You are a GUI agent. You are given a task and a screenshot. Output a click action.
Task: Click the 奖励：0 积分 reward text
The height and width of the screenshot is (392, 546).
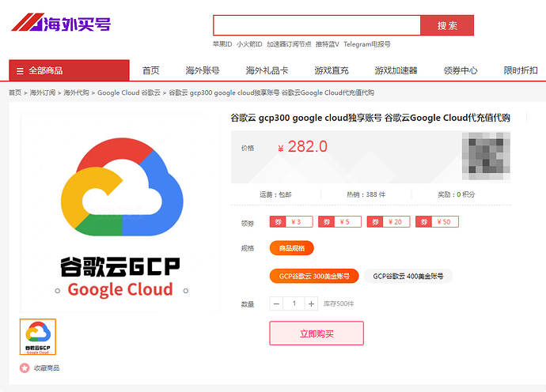456,194
